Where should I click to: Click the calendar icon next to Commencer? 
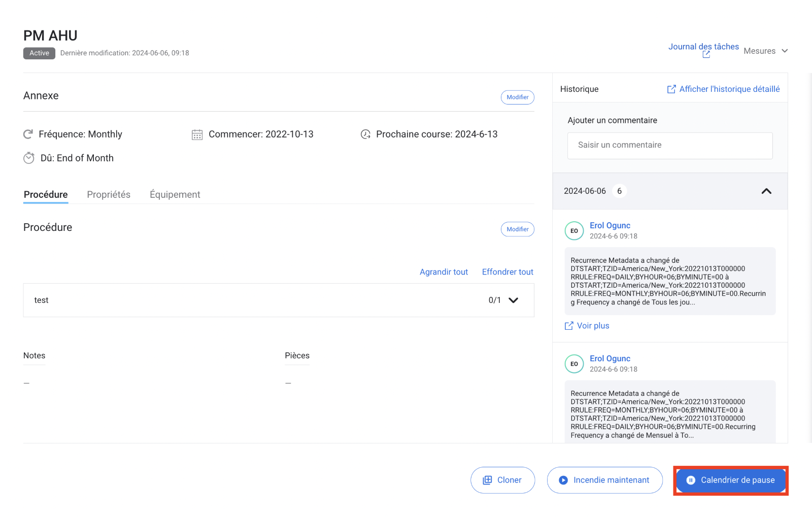point(197,134)
